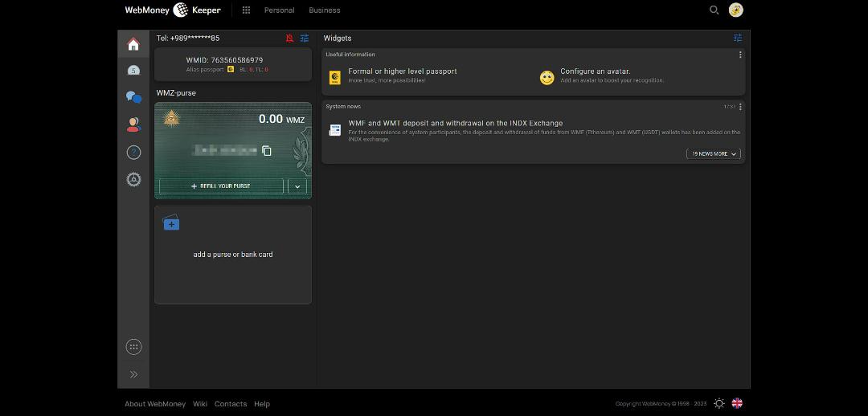Screen dimensions: 868x416
Task: Change language via the UK flag icon
Action: coord(737,403)
